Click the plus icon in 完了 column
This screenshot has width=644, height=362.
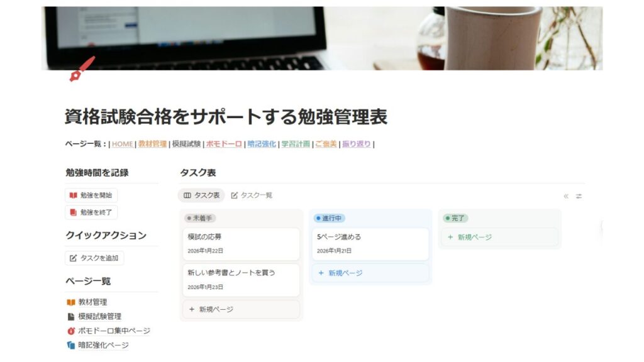click(450, 238)
